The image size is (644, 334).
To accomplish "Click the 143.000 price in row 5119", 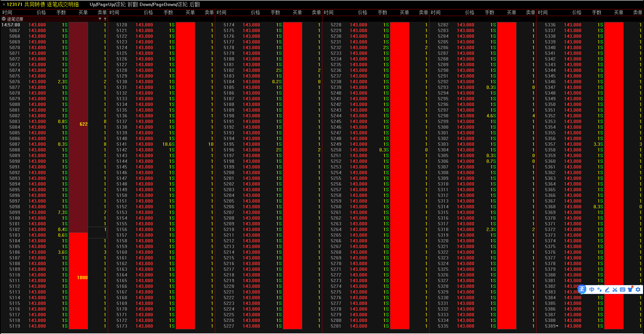I will pos(37,326).
